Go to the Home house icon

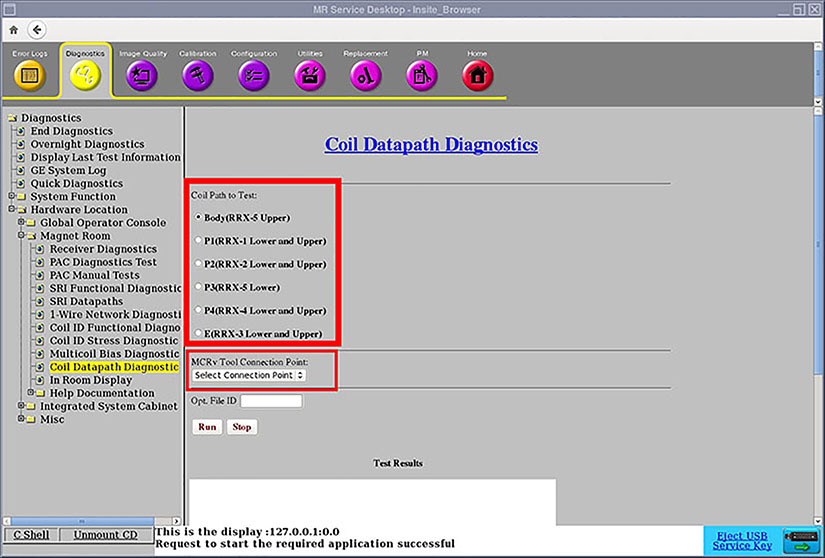477,74
